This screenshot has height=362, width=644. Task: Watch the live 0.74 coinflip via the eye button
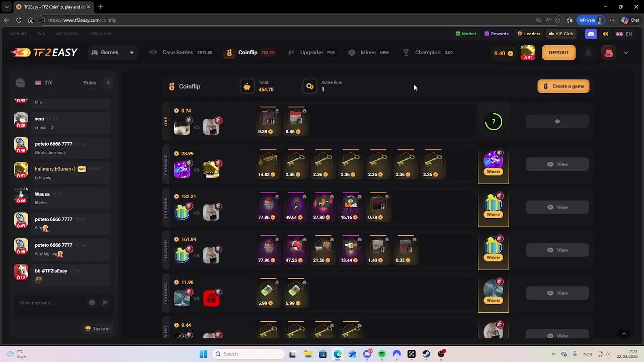coord(557,121)
